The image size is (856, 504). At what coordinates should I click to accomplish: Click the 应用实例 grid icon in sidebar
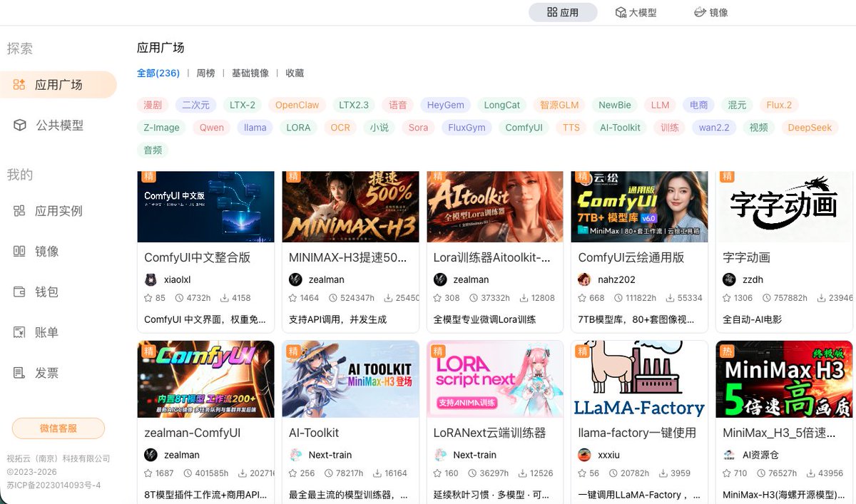click(20, 211)
